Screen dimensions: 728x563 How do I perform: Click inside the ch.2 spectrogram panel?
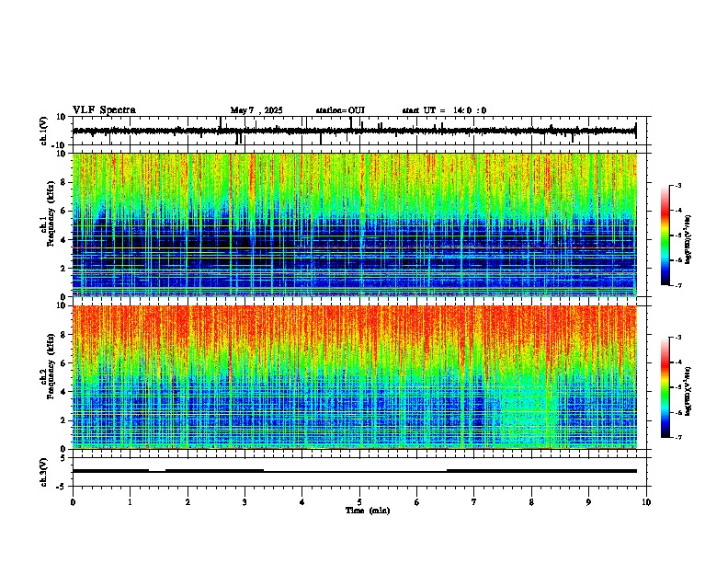tap(355, 377)
